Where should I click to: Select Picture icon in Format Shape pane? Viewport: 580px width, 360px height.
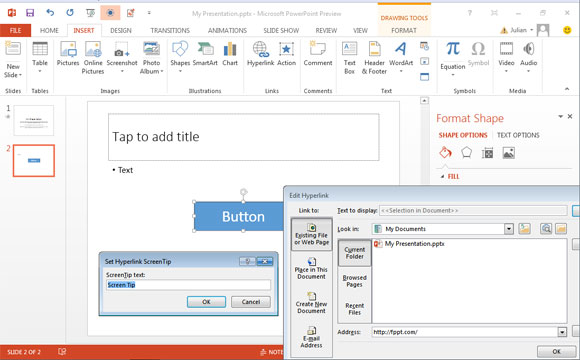(x=509, y=152)
